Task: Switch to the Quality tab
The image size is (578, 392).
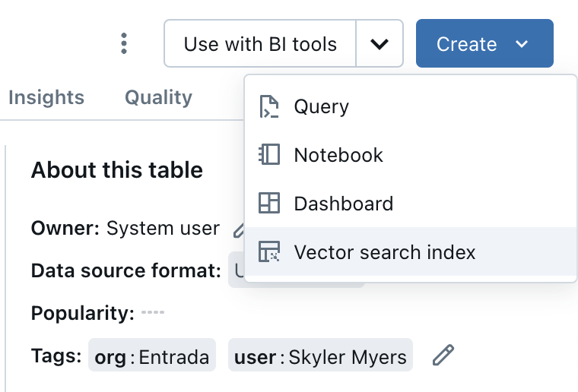Action: pyautogui.click(x=158, y=97)
